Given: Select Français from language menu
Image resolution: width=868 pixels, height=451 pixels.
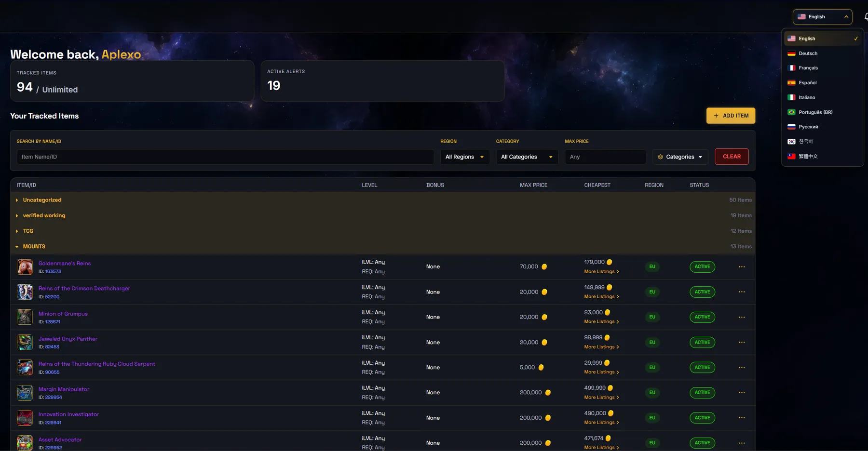Looking at the screenshot, I should pyautogui.click(x=823, y=68).
